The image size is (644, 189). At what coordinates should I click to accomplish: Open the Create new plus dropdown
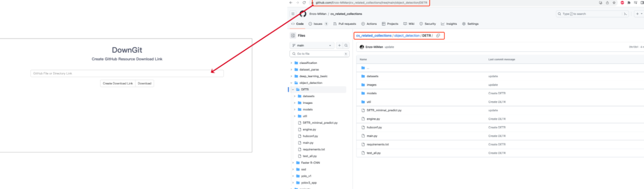pos(638,14)
